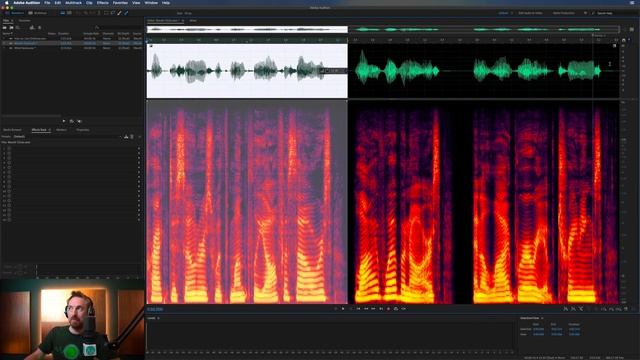
Task: Switch to the Files panel tab
Action: coord(6,20)
